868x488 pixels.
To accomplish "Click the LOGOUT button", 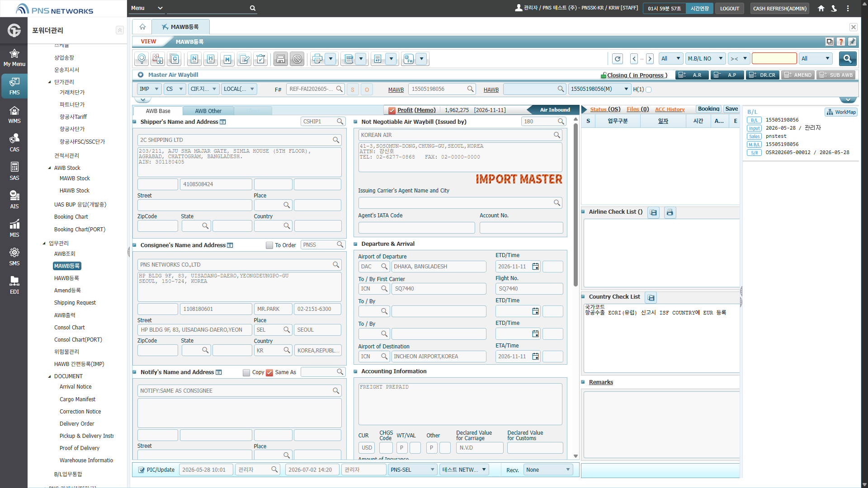I will (x=730, y=8).
